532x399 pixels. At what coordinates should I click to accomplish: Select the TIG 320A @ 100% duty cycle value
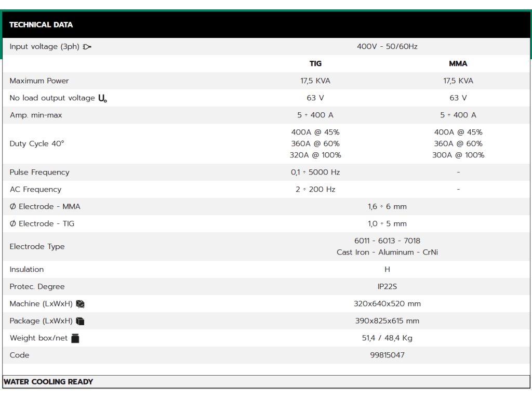click(x=315, y=155)
